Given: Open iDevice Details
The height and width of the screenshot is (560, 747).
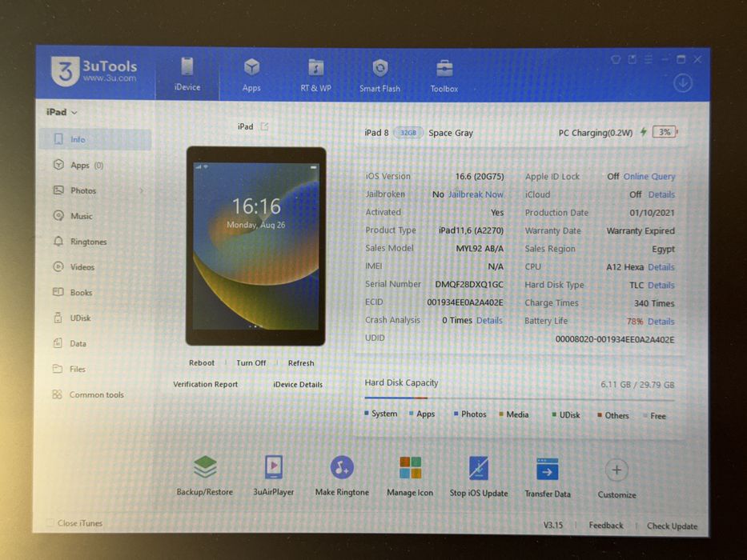Looking at the screenshot, I should (x=298, y=384).
